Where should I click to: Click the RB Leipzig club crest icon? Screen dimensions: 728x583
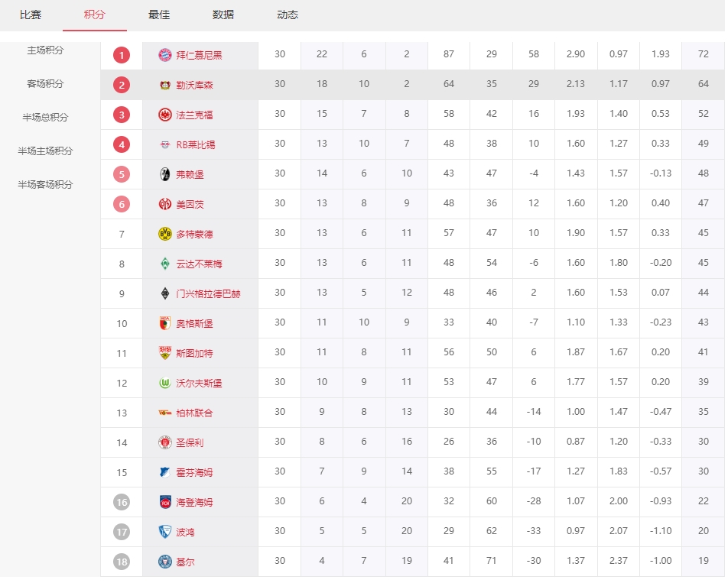[x=165, y=144]
